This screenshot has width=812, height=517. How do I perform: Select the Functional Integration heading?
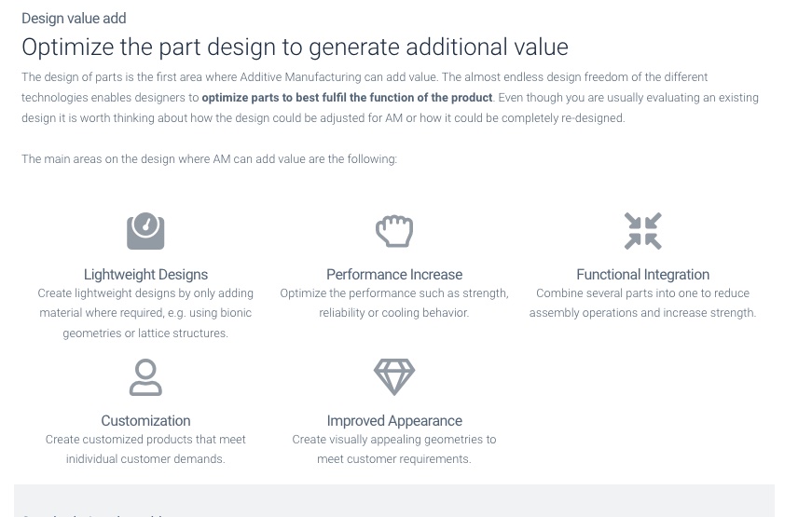coord(642,274)
